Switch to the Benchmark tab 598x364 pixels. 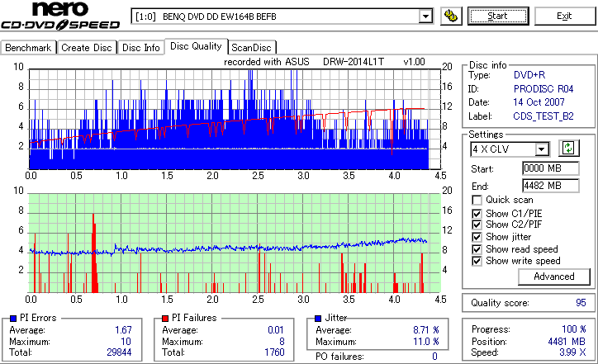pyautogui.click(x=28, y=48)
